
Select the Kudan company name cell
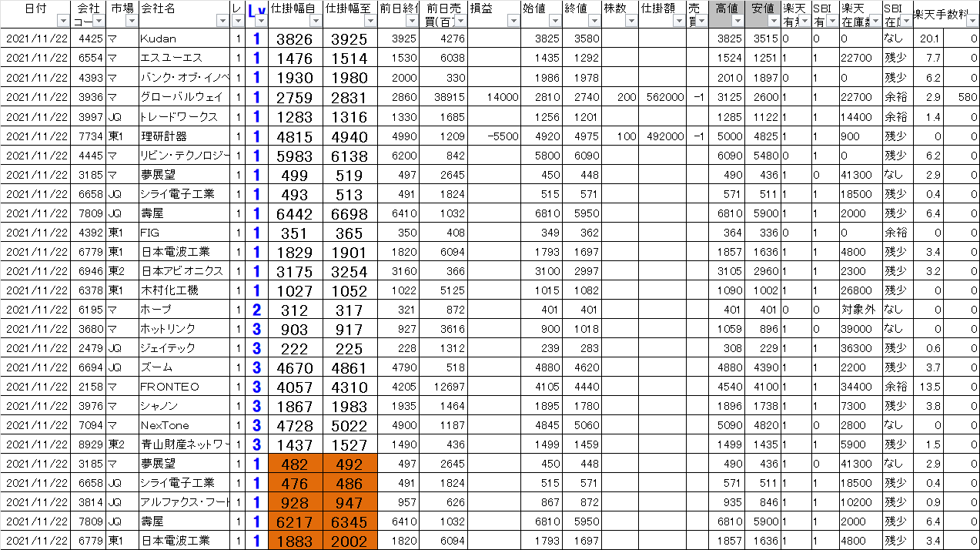click(x=185, y=39)
